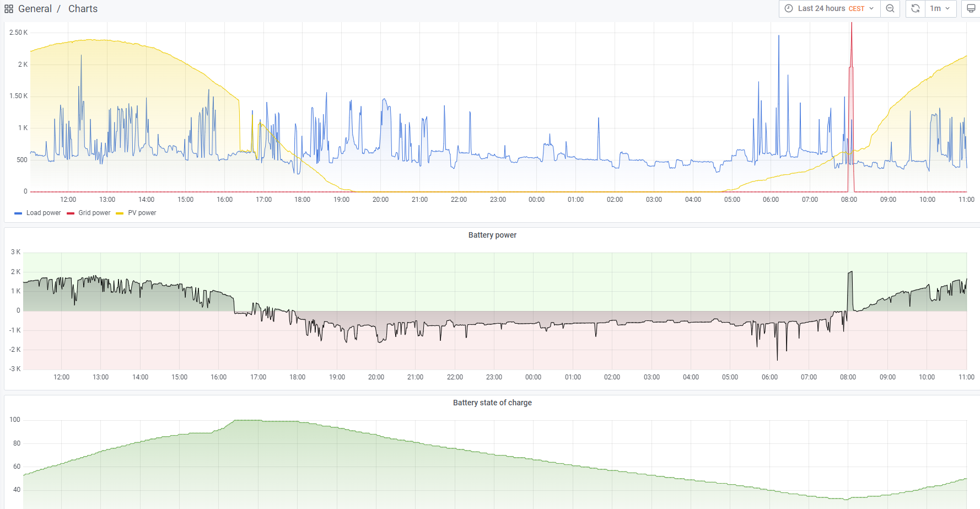Click the CEST timezone label
This screenshot has width=980, height=509.
pos(857,9)
